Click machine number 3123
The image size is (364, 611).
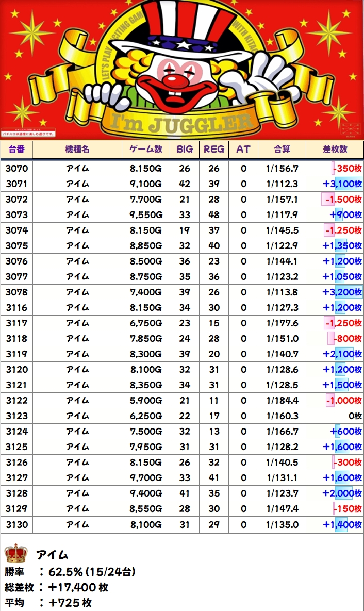[17, 416]
